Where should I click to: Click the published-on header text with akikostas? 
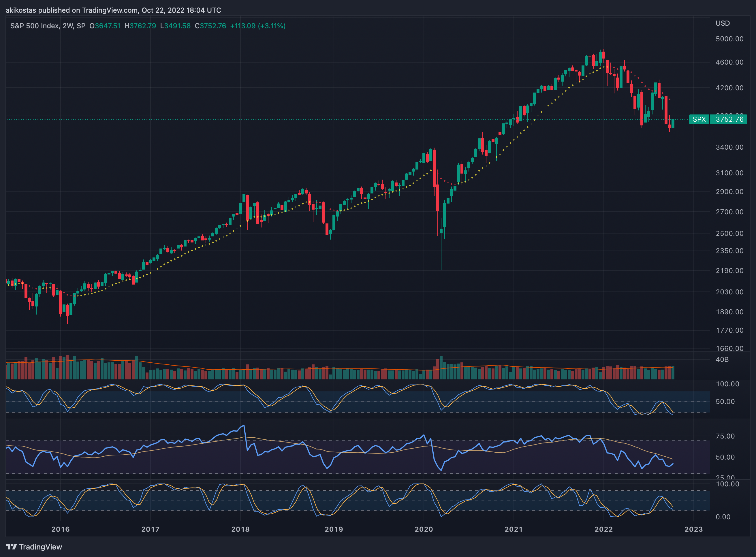tap(113, 10)
